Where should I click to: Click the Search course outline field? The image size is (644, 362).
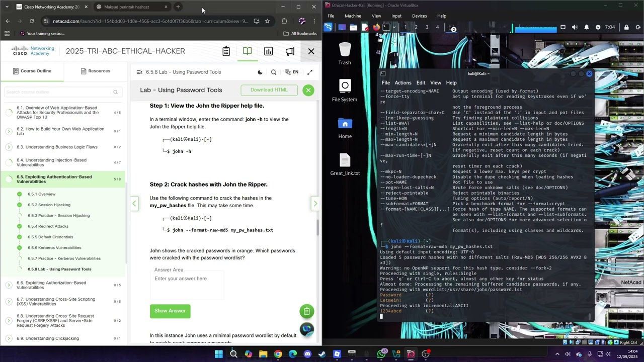click(x=58, y=92)
